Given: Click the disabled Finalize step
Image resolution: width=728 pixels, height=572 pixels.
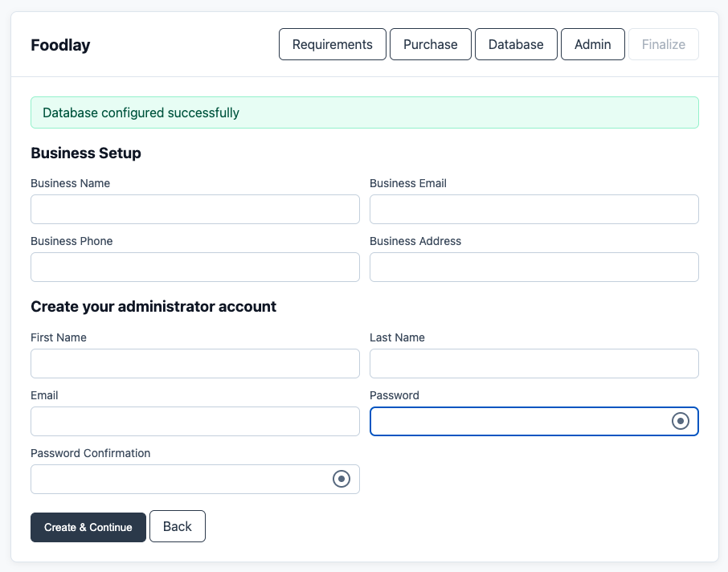Looking at the screenshot, I should pos(663,44).
